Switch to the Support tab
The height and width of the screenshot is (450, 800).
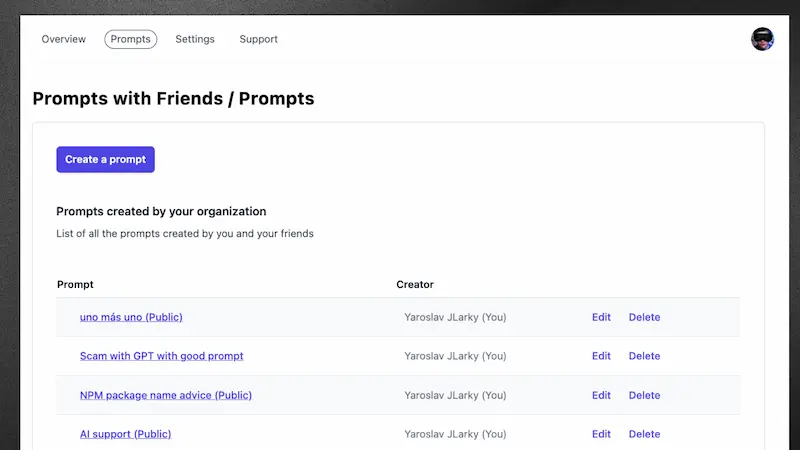[258, 39]
